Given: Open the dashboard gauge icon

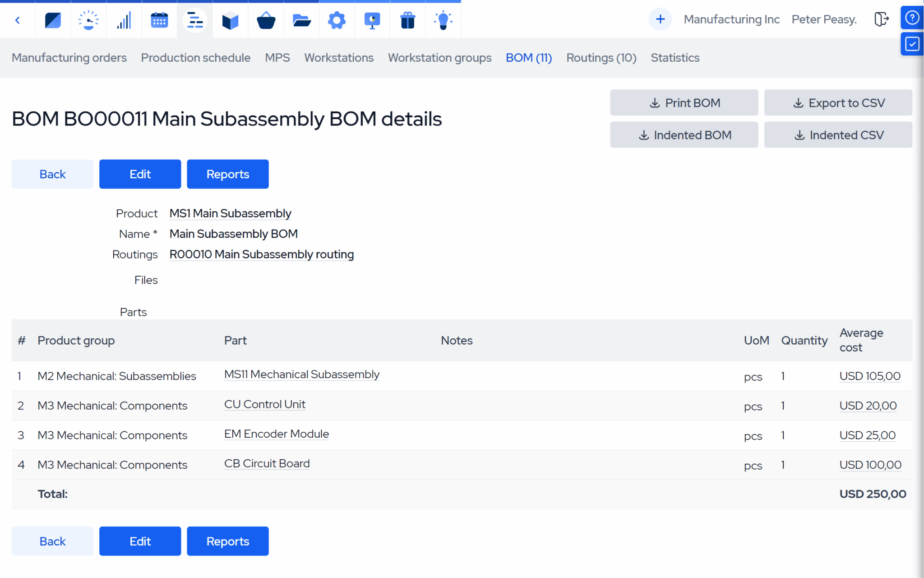Looking at the screenshot, I should click(x=88, y=20).
